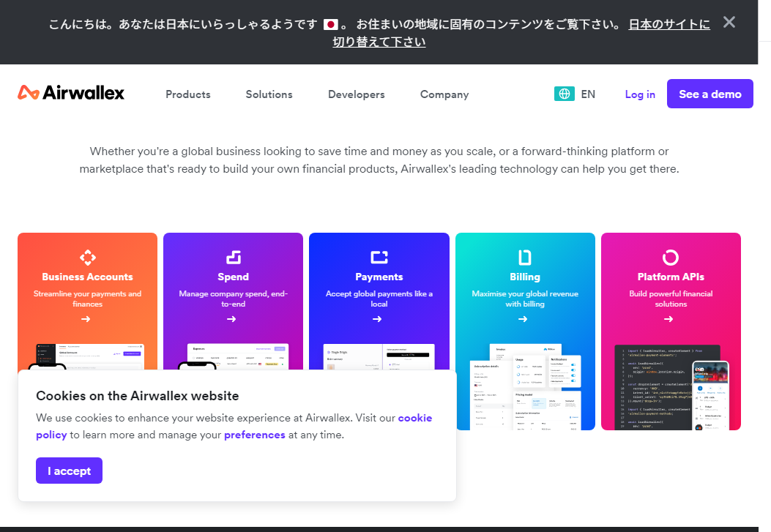This screenshot has height=532, width=771.
Task: Click 'Build powerful financial solutions' text
Action: (671, 299)
